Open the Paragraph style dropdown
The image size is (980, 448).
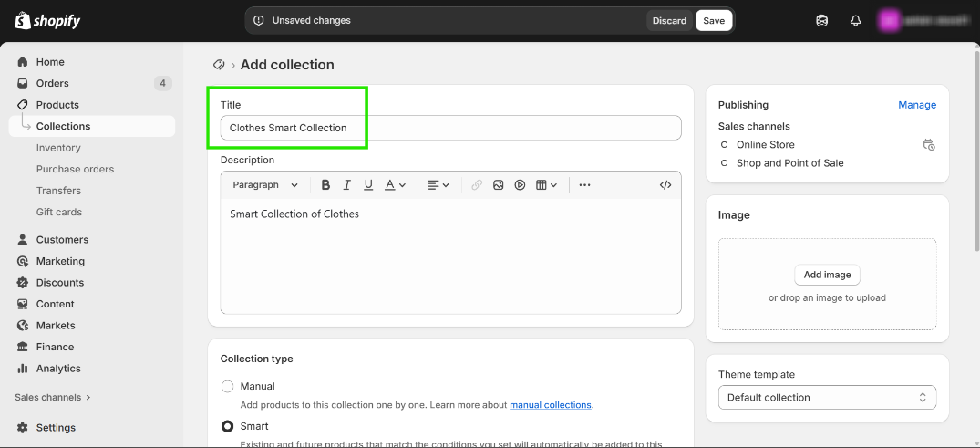point(265,185)
